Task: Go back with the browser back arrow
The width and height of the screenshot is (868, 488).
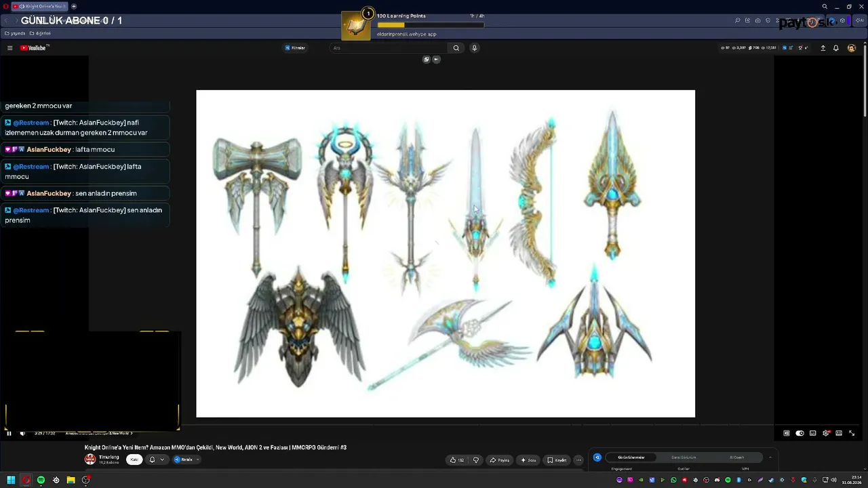Action: (7, 20)
